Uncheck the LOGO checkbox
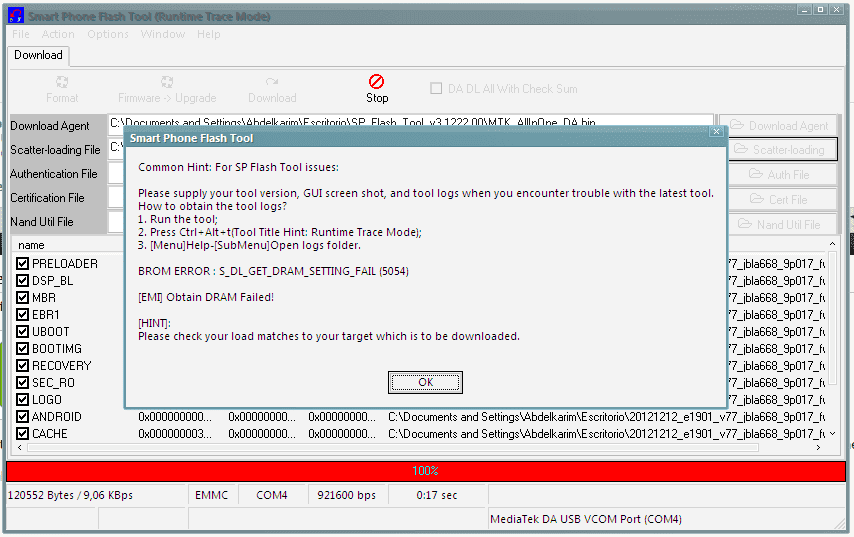854x537 pixels. pyautogui.click(x=22, y=399)
